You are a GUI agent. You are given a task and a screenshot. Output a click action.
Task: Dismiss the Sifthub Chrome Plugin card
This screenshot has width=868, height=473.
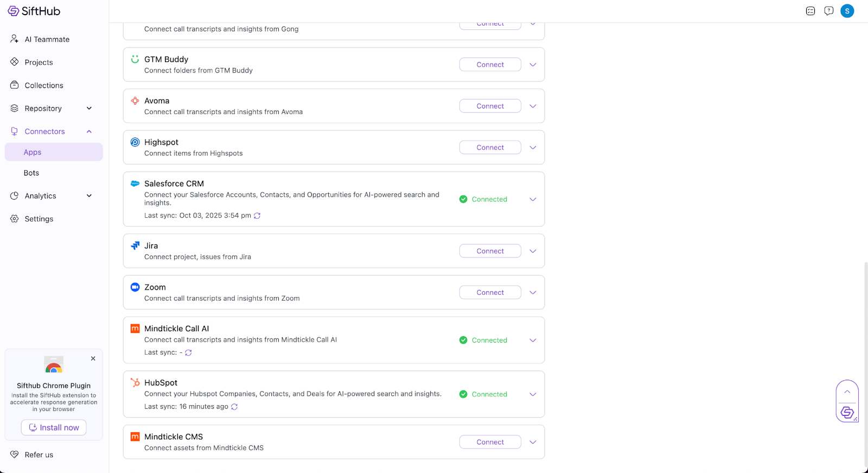93,358
